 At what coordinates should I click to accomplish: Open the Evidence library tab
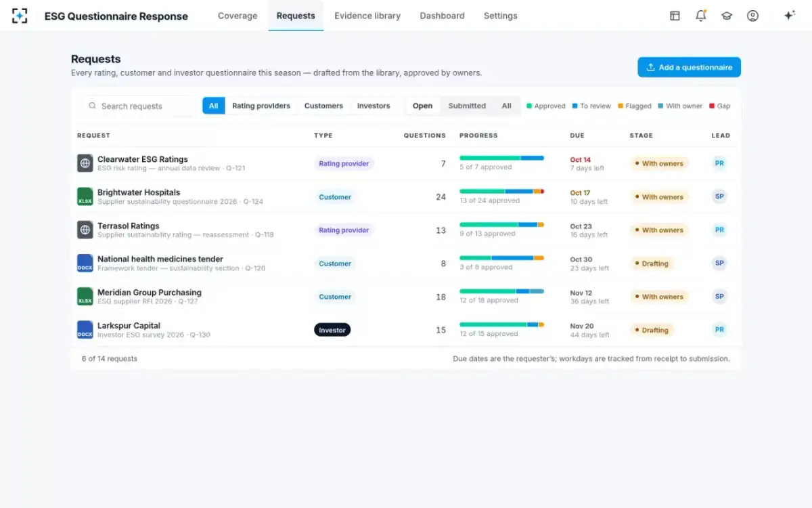coord(367,16)
